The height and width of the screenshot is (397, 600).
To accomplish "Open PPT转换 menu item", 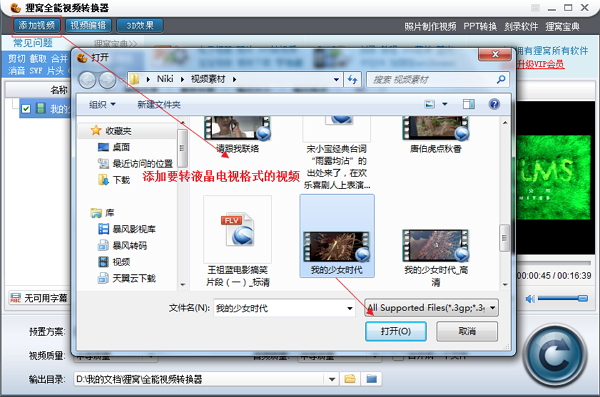I will pos(480,26).
